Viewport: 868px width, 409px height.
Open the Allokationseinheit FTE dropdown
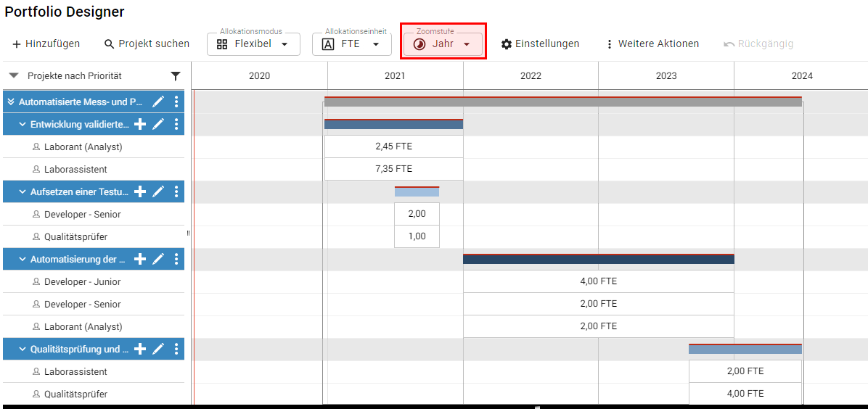pos(351,44)
